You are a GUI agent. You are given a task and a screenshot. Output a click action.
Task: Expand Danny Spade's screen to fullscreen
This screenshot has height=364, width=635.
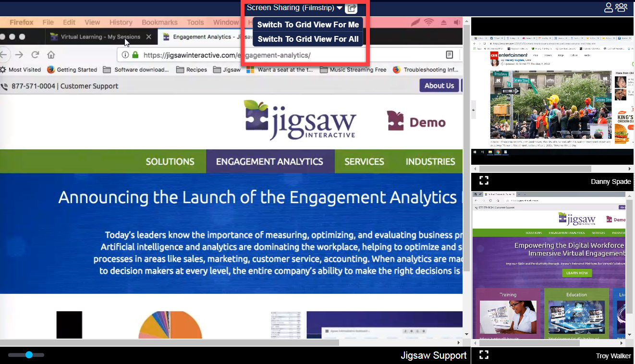(x=484, y=181)
